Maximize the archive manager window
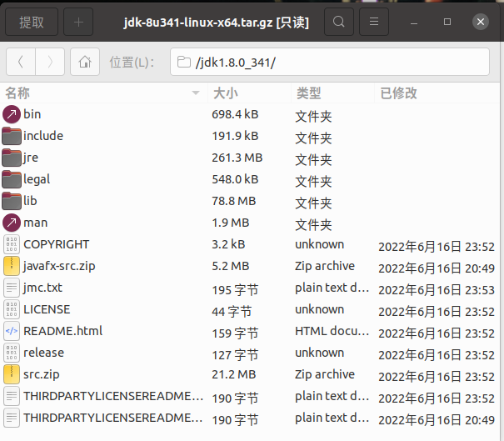The width and height of the screenshot is (504, 441). [447, 22]
